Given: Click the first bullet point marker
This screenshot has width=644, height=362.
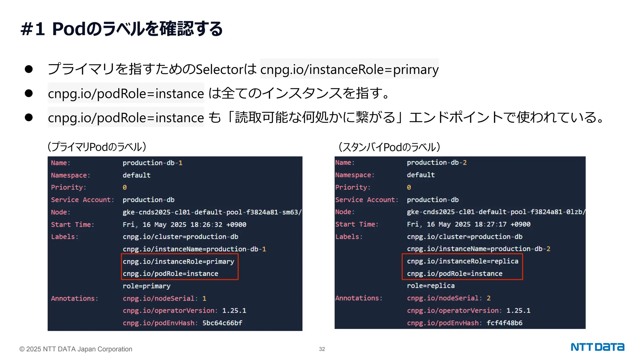Looking at the screenshot, I should pos(29,69).
